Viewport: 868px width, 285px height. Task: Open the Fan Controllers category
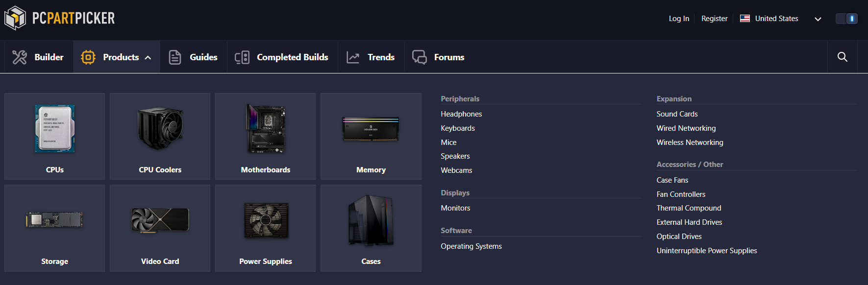pos(681,194)
